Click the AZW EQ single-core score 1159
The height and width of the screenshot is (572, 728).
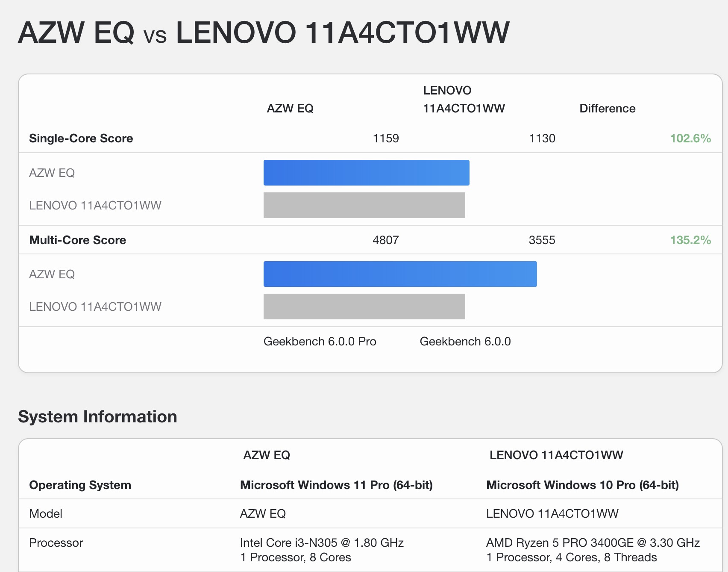[385, 139]
